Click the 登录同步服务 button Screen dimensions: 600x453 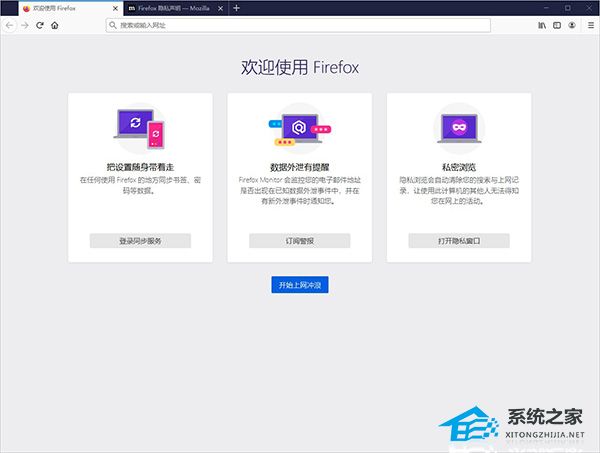point(140,241)
